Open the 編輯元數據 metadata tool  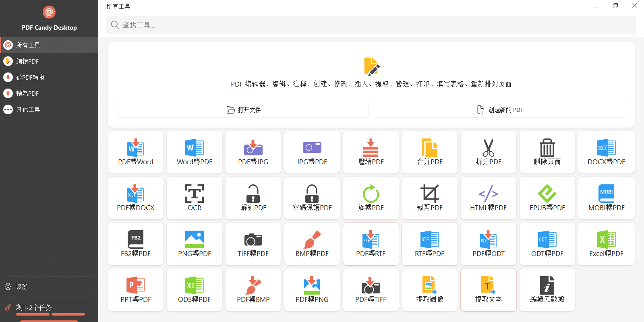(x=547, y=290)
